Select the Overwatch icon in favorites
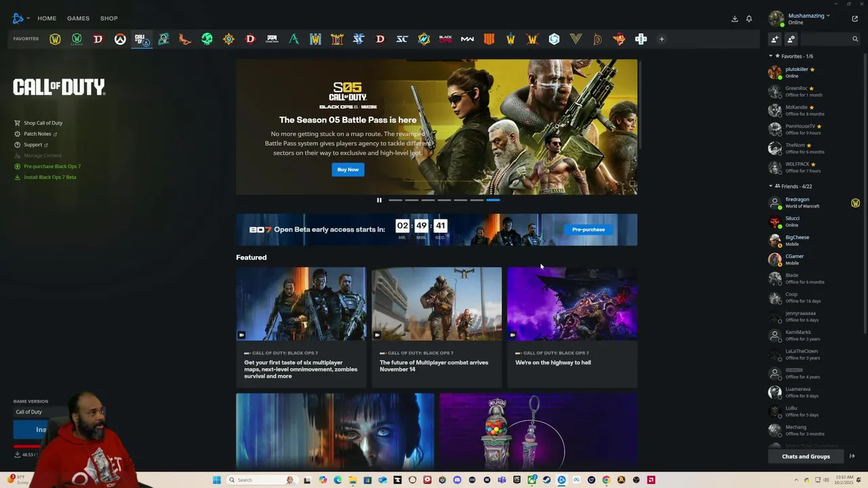This screenshot has width=868, height=488. pos(120,39)
